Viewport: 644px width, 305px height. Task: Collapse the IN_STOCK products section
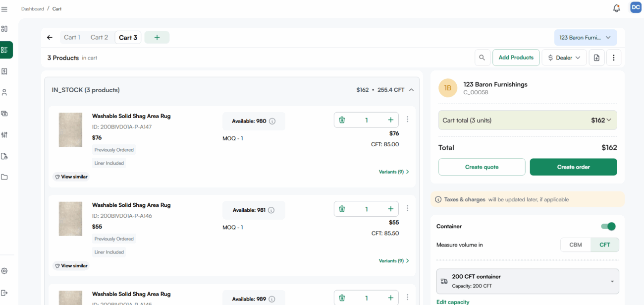click(411, 90)
